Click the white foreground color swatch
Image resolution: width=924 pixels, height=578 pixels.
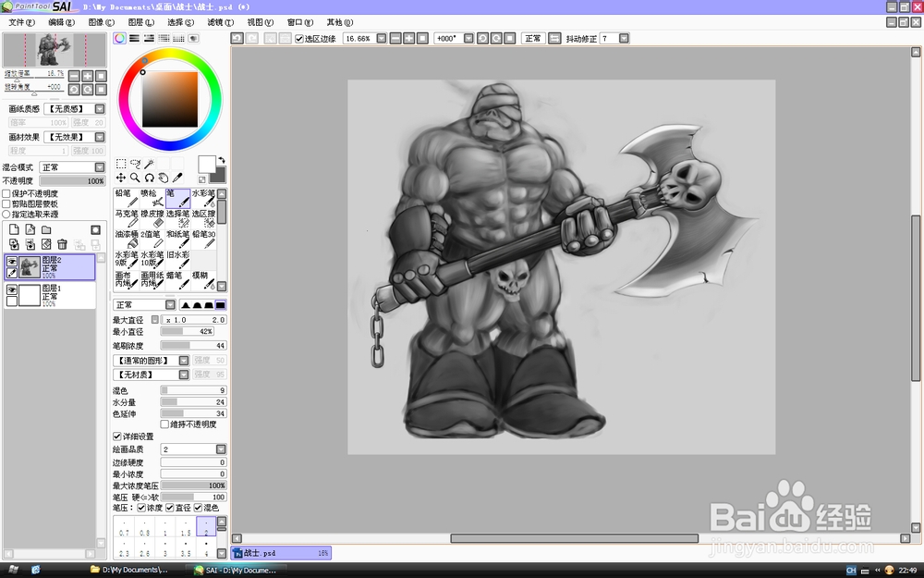206,164
